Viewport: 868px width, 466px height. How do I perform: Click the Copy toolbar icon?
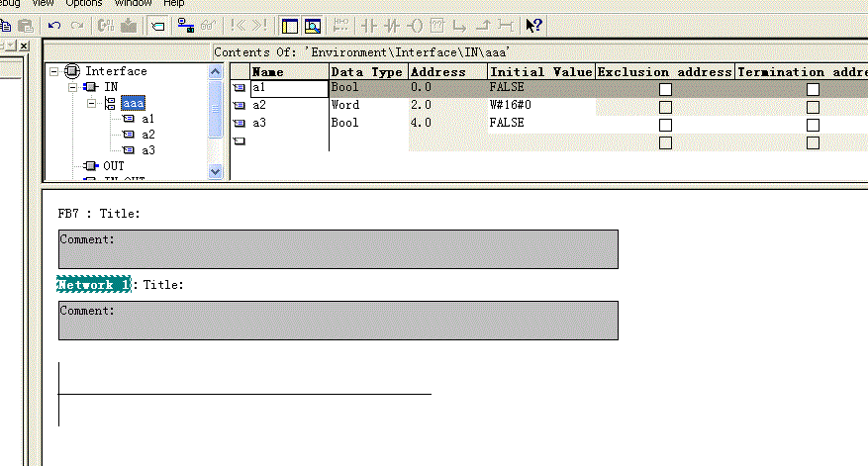[x=6, y=26]
